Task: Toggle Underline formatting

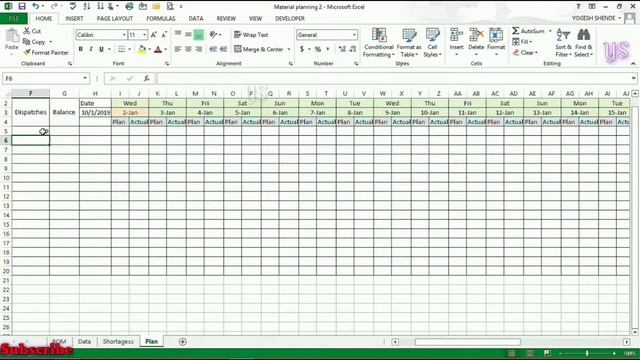Action: pos(101,49)
